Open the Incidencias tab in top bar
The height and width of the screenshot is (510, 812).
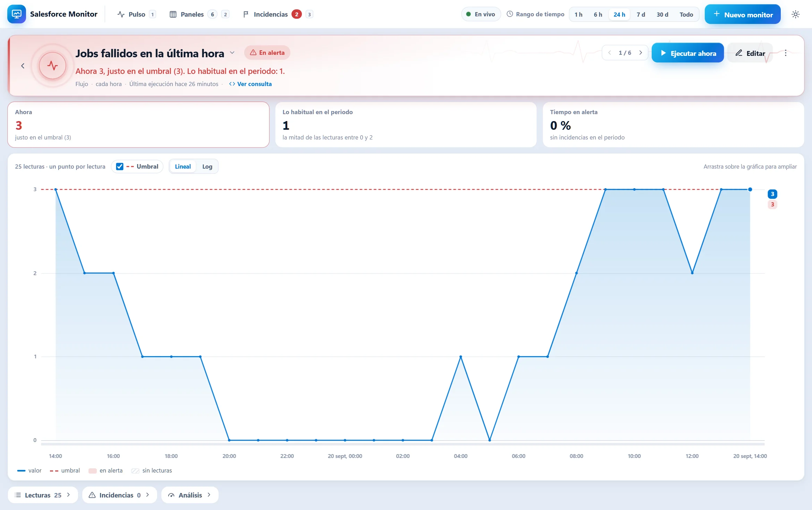tap(278, 14)
